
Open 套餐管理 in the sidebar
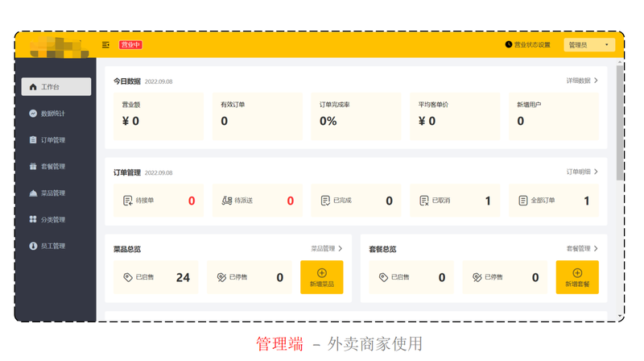(x=56, y=167)
